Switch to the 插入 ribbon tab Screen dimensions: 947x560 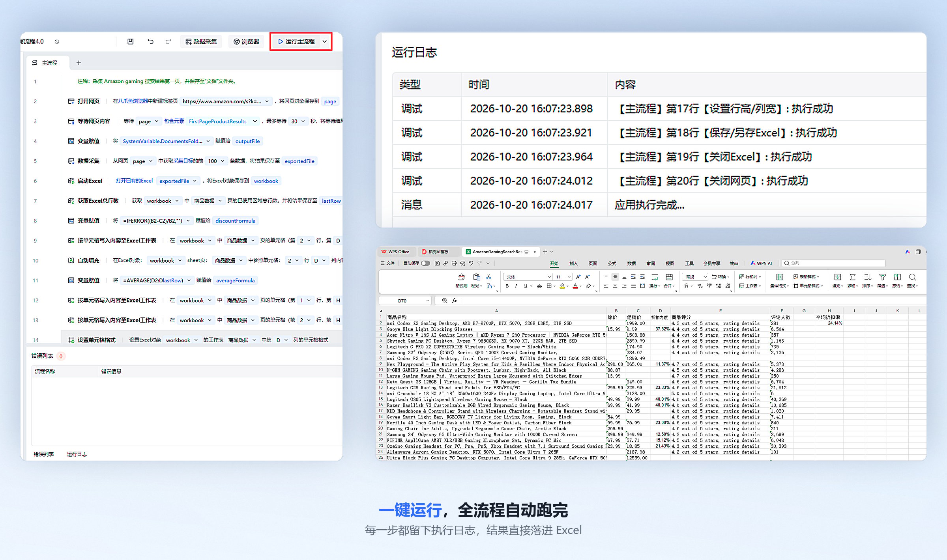point(573,263)
